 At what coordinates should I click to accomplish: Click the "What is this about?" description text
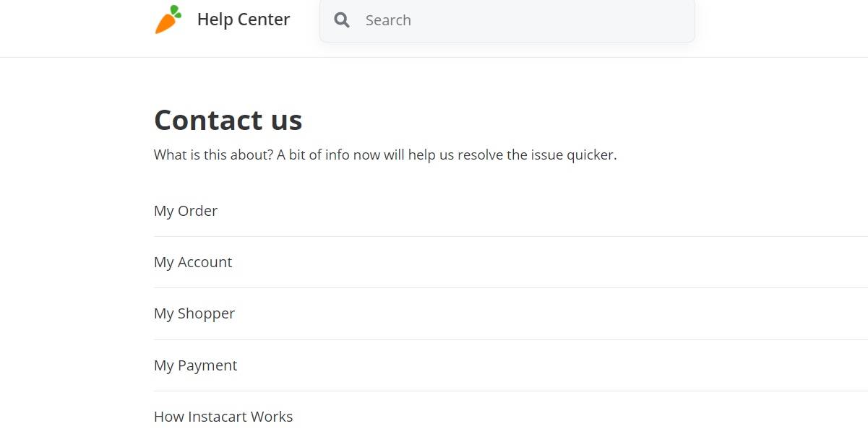384,155
